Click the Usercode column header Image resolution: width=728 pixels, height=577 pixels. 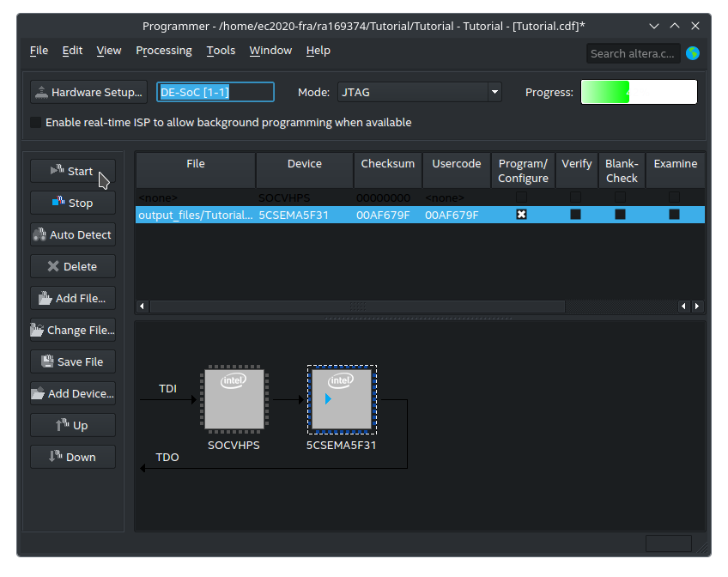click(x=457, y=170)
